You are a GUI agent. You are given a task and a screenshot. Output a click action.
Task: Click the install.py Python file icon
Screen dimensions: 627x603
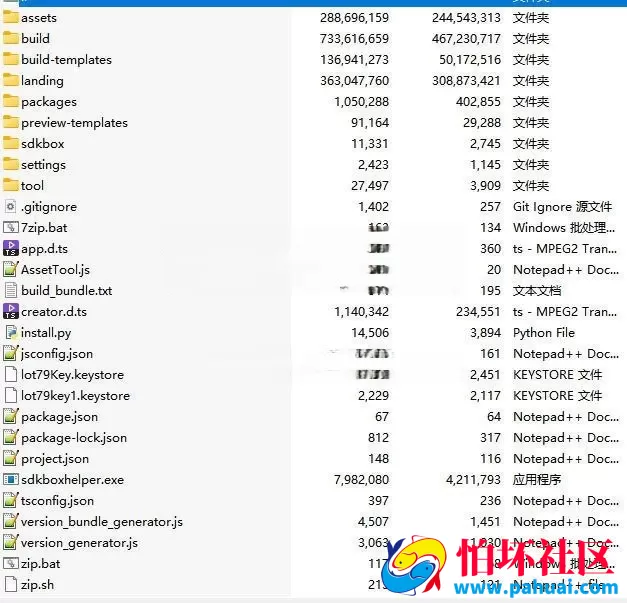11,332
